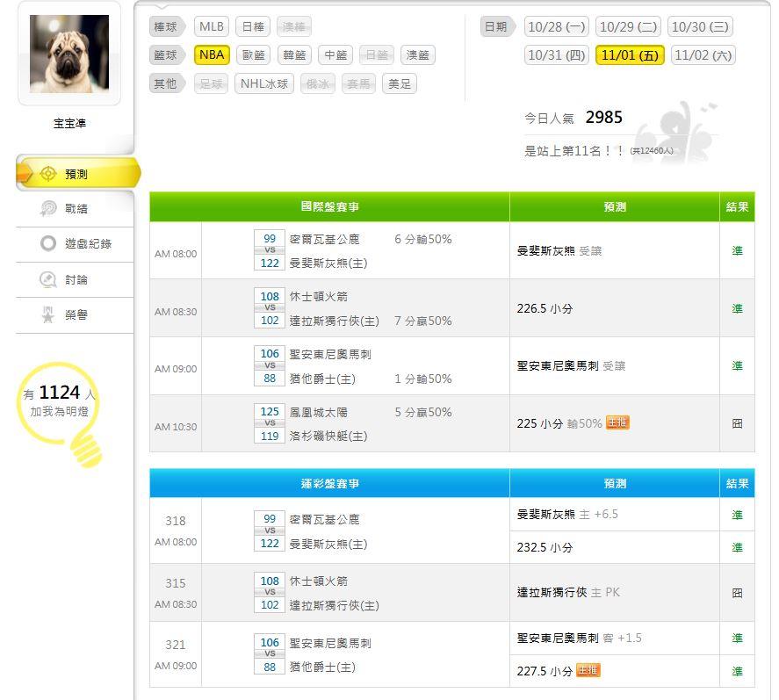Screen dimensions: 779x700
Task: Click the 棒球 category label
Action: pyautogui.click(x=167, y=26)
